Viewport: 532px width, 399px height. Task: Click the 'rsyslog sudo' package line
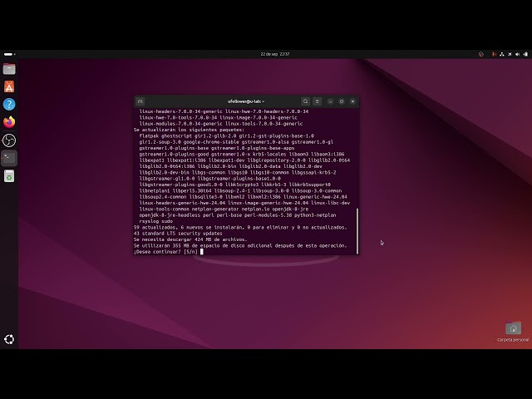tap(155, 221)
